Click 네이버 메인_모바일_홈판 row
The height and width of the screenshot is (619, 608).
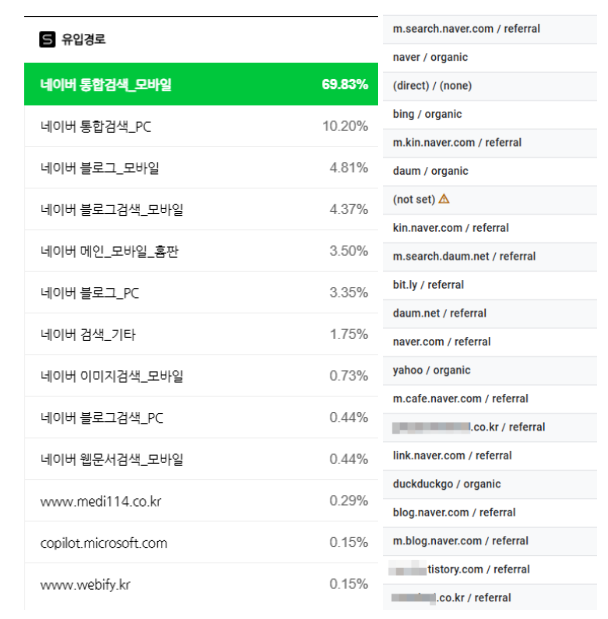[201, 251]
